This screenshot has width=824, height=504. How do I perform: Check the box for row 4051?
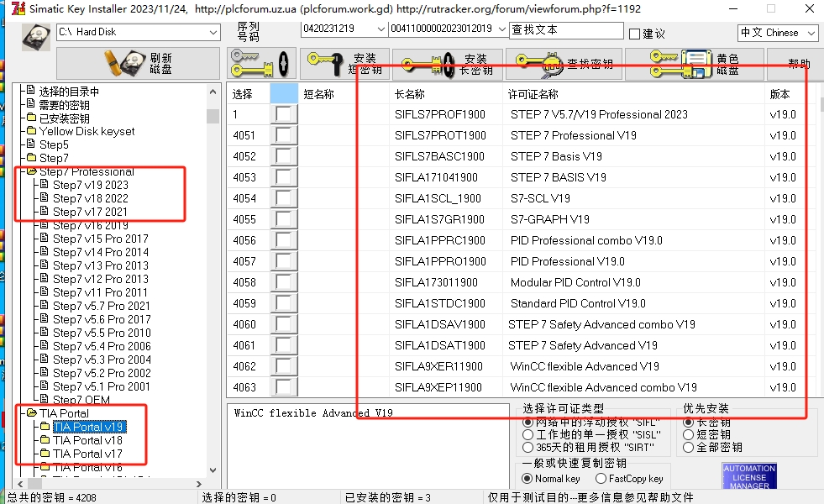(286, 135)
